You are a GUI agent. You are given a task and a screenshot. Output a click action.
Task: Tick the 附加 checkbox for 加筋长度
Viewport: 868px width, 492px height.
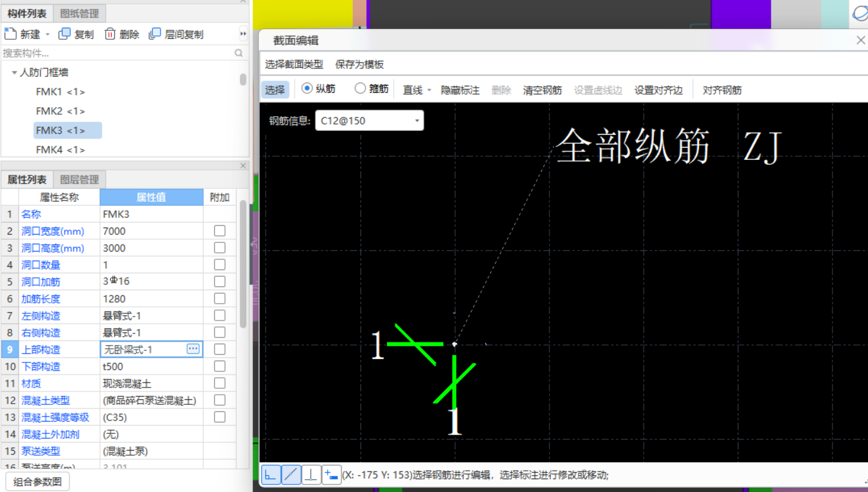click(220, 299)
